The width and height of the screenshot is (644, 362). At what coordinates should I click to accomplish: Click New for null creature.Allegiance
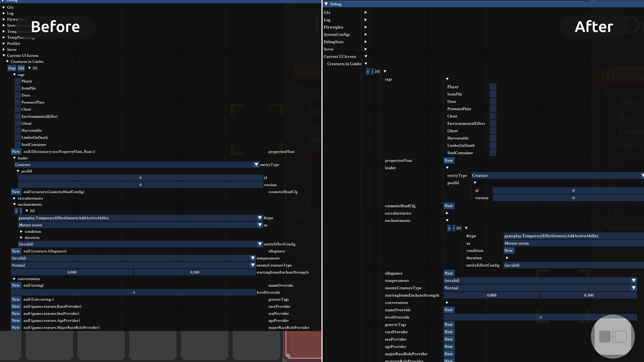pos(16,251)
